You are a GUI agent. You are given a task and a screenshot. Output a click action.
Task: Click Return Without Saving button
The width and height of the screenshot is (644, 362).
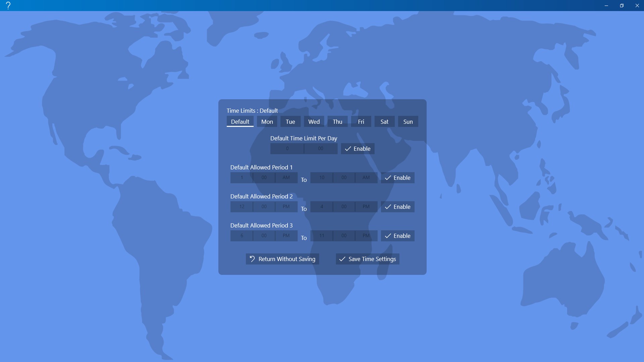(282, 259)
